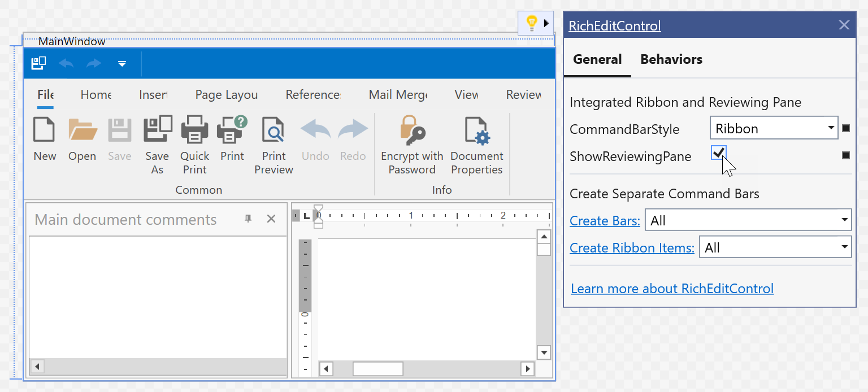Click the ShowReviewingPane property marker square
The height and width of the screenshot is (392, 868).
coord(845,155)
